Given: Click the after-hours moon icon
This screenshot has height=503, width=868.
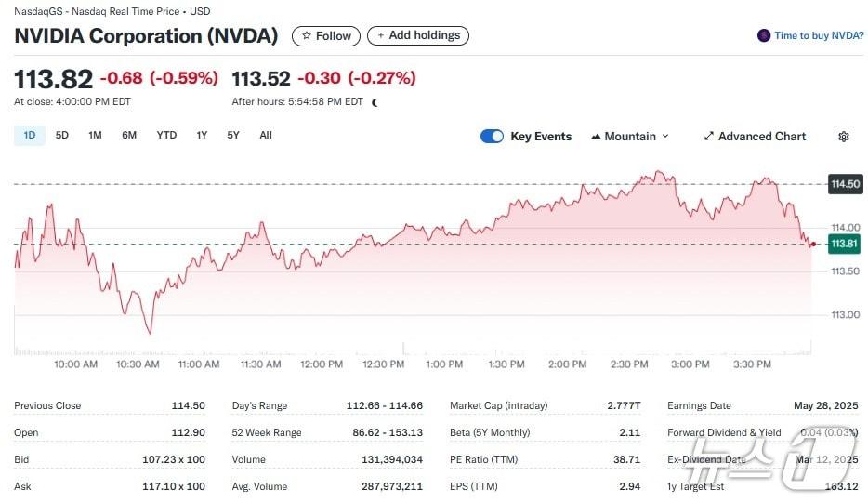Looking at the screenshot, I should click(x=375, y=102).
